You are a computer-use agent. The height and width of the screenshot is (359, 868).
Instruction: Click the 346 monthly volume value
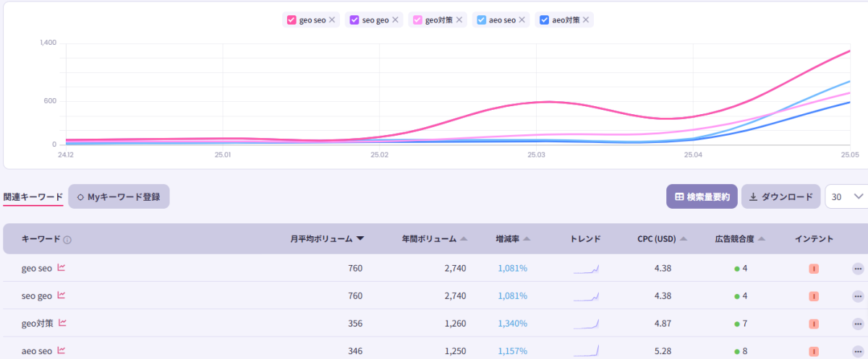(x=354, y=351)
